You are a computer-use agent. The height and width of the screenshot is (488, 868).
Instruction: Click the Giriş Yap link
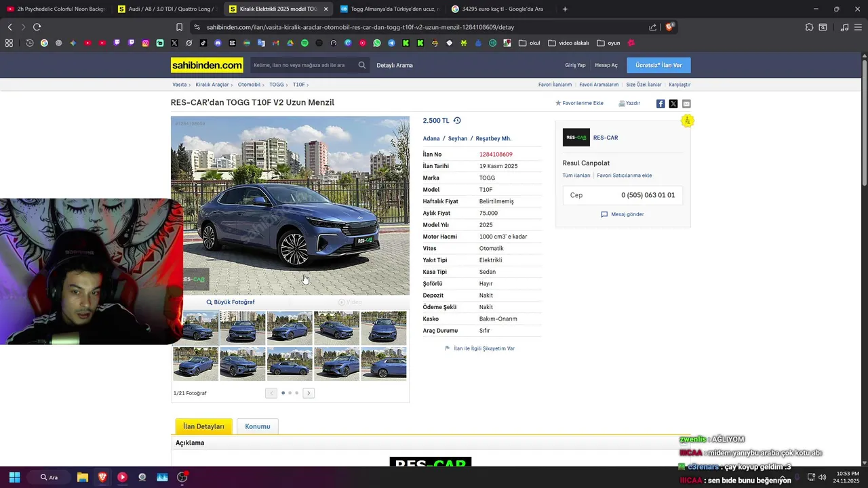[x=575, y=65]
